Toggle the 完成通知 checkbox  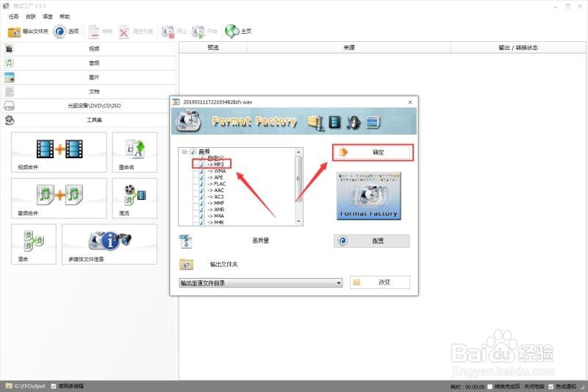coord(551,386)
